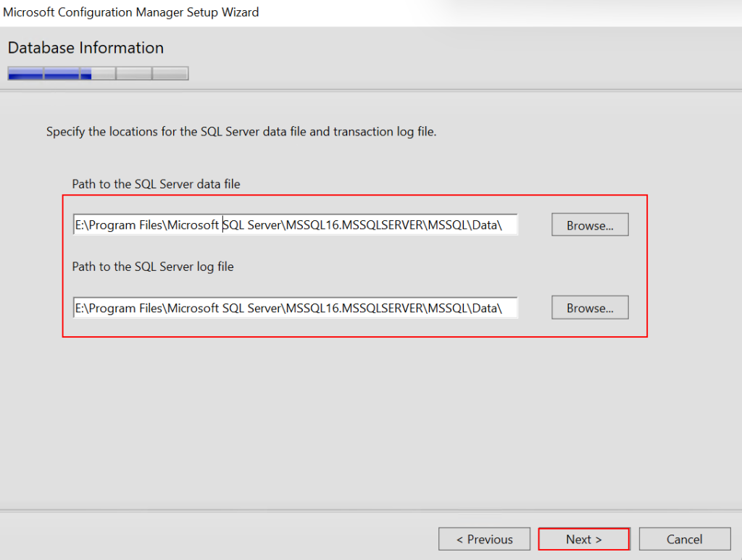Focus the SQL Server log file path field
The image size is (742, 560).
tap(296, 308)
